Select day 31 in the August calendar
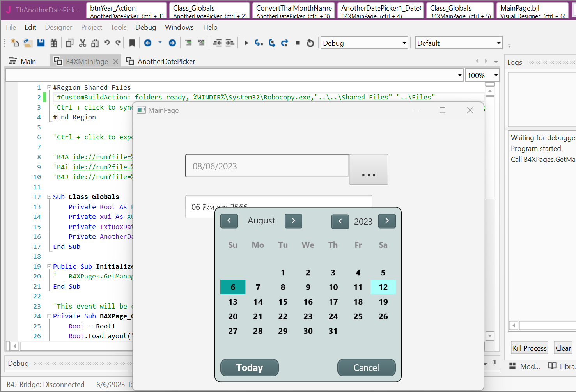The width and height of the screenshot is (576, 392). pyautogui.click(x=333, y=331)
